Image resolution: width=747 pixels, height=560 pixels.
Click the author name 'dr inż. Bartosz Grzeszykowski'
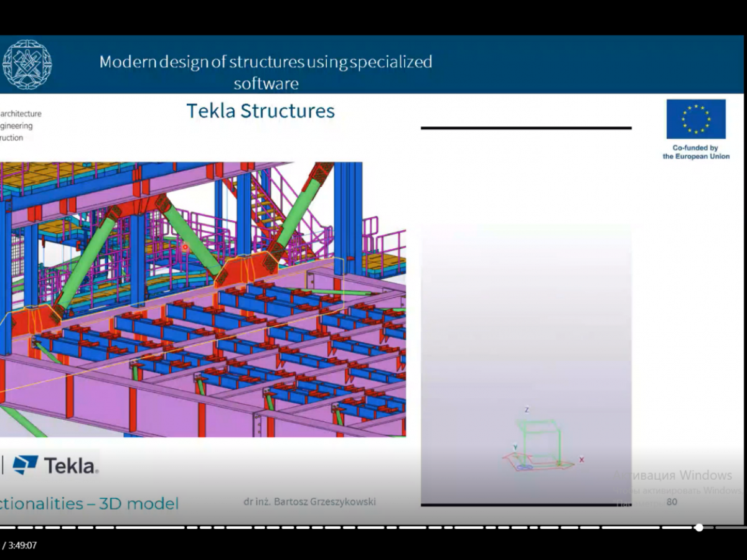pos(309,502)
